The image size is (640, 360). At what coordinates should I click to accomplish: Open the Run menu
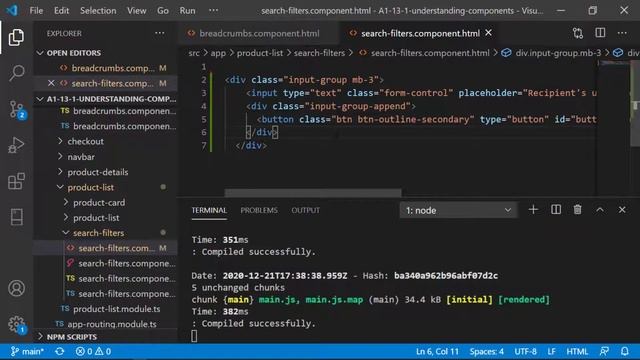point(187,11)
